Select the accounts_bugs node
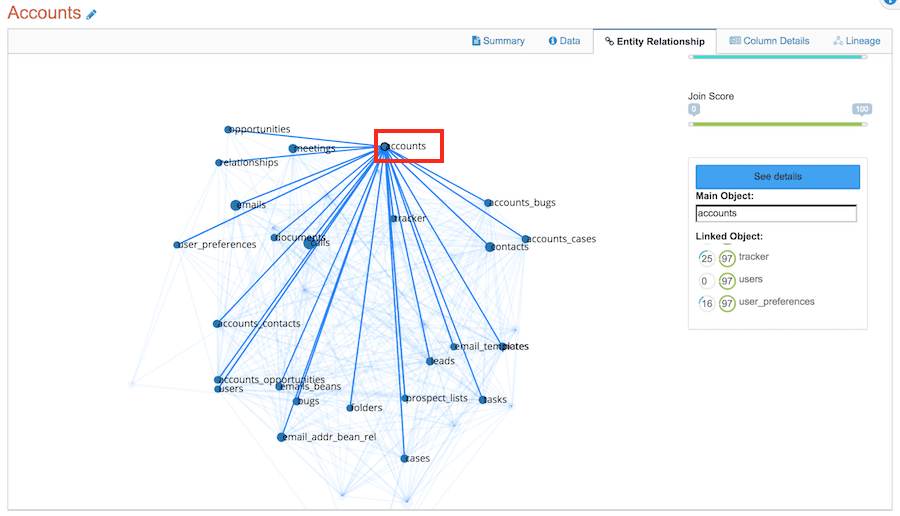 (488, 203)
